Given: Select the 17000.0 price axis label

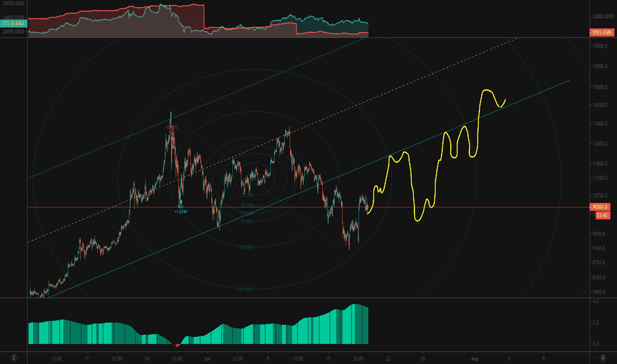Looking at the screenshot, I should pos(600,46).
